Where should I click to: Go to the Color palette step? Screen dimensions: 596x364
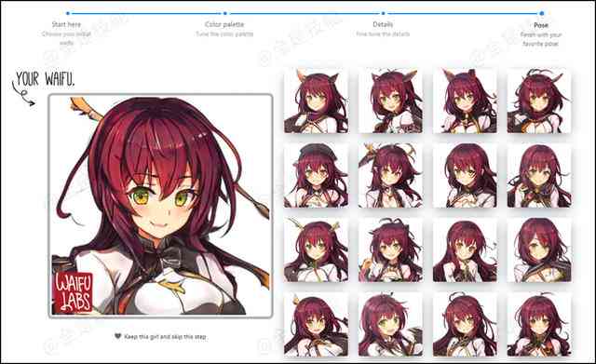tap(224, 24)
